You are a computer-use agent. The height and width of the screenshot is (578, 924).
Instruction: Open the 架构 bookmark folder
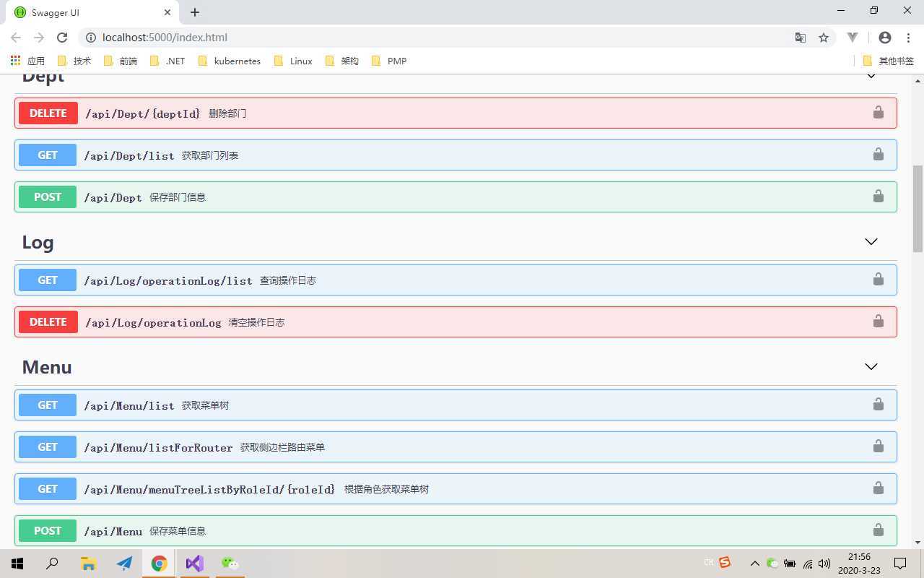[x=342, y=61]
